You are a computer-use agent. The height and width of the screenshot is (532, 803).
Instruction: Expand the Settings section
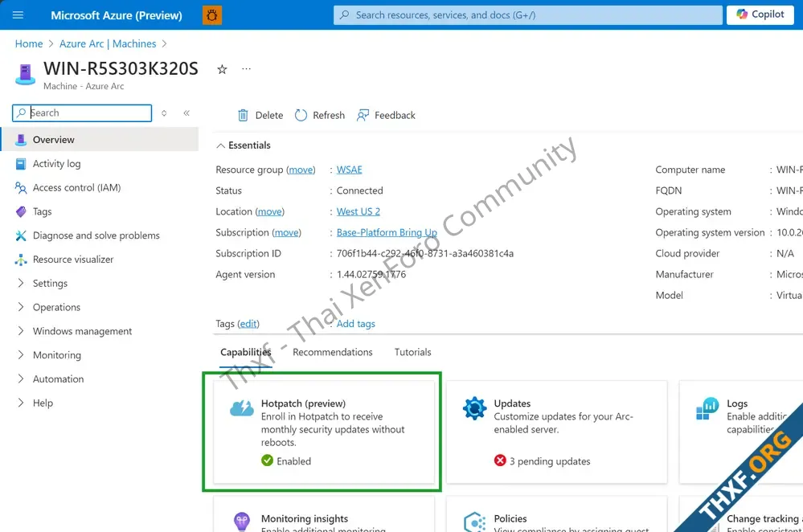coord(50,283)
